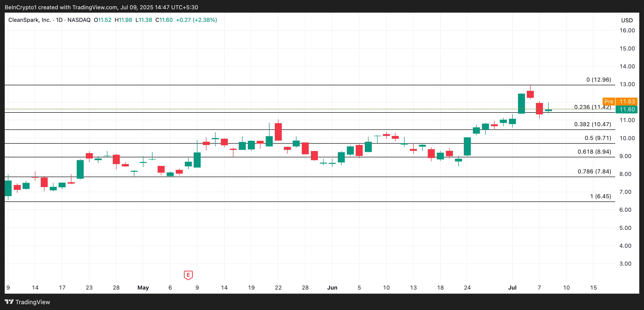Click the +0.27 (+2.38%) change value
644x310 pixels.
click(196, 20)
